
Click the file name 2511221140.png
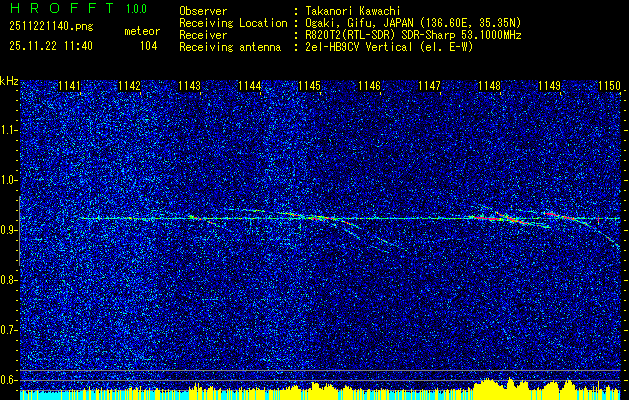(51, 27)
